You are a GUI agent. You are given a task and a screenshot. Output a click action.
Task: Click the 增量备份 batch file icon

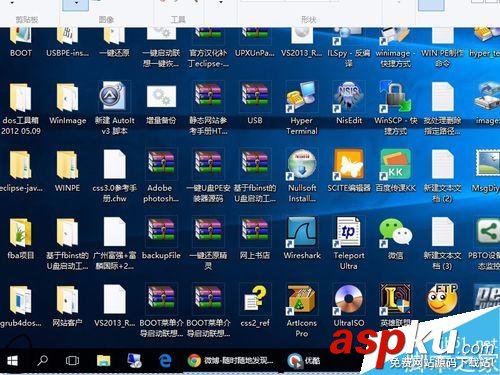tap(161, 97)
